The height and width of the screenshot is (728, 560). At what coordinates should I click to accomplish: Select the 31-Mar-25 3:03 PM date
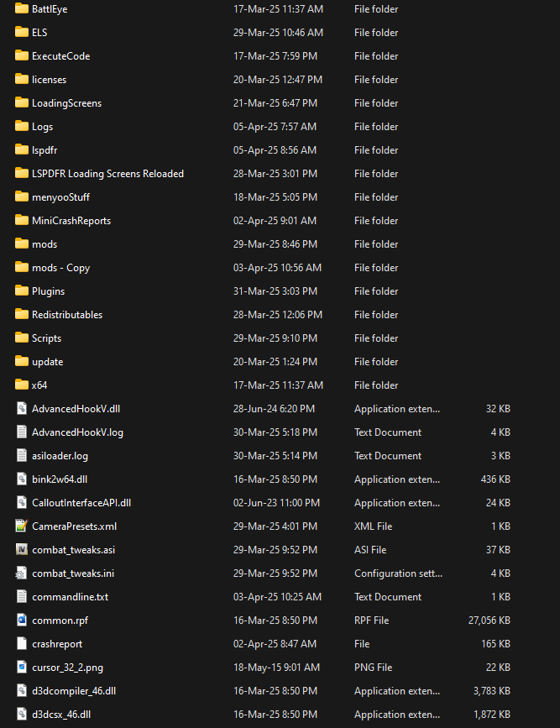275,291
